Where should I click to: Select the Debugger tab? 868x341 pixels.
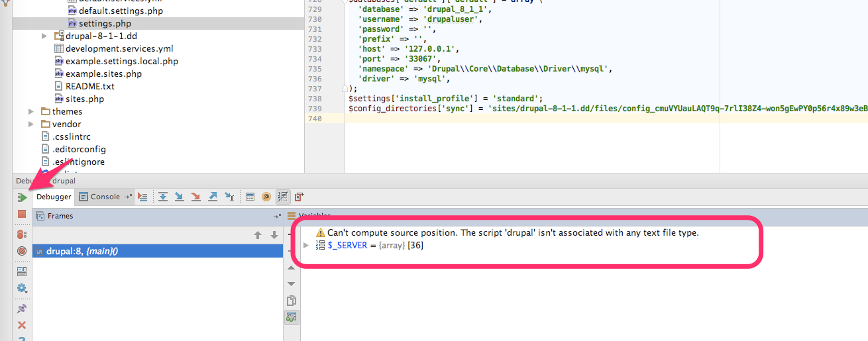pyautogui.click(x=54, y=197)
